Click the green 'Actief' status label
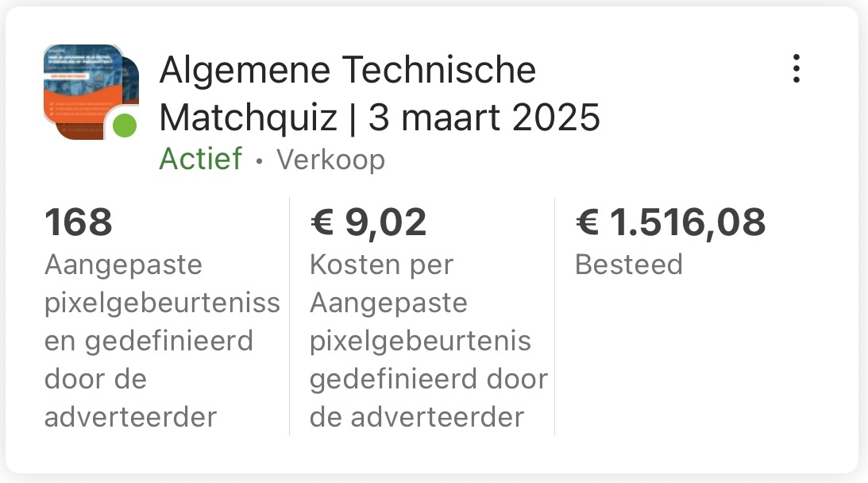Image resolution: width=868 pixels, height=483 pixels. click(200, 159)
